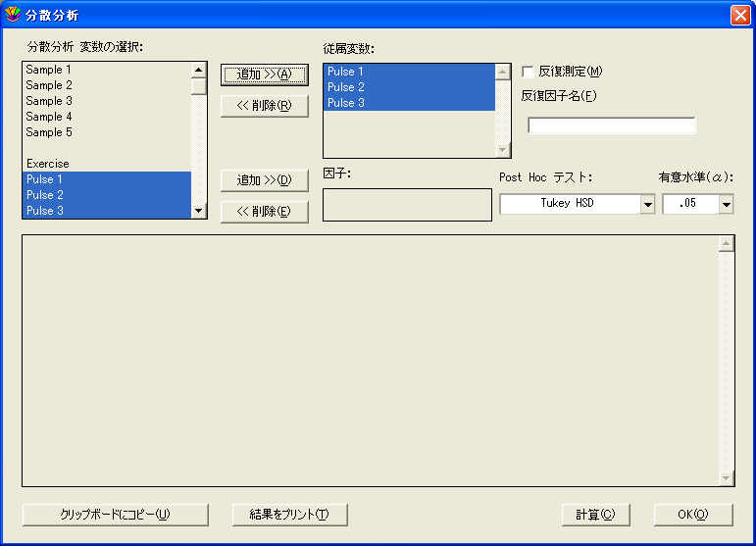Select Pulse 1 in 従属変数 list
The width and height of the screenshot is (756, 546).
[x=409, y=72]
